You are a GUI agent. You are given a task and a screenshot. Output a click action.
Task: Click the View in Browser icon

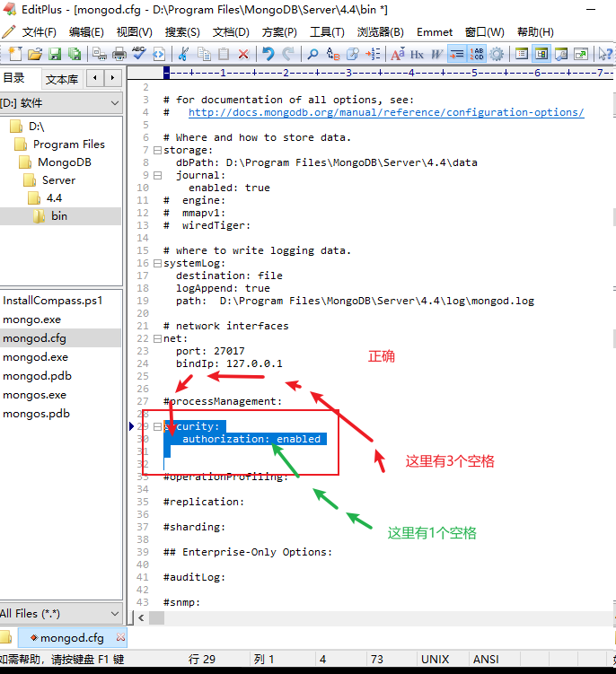click(x=159, y=54)
